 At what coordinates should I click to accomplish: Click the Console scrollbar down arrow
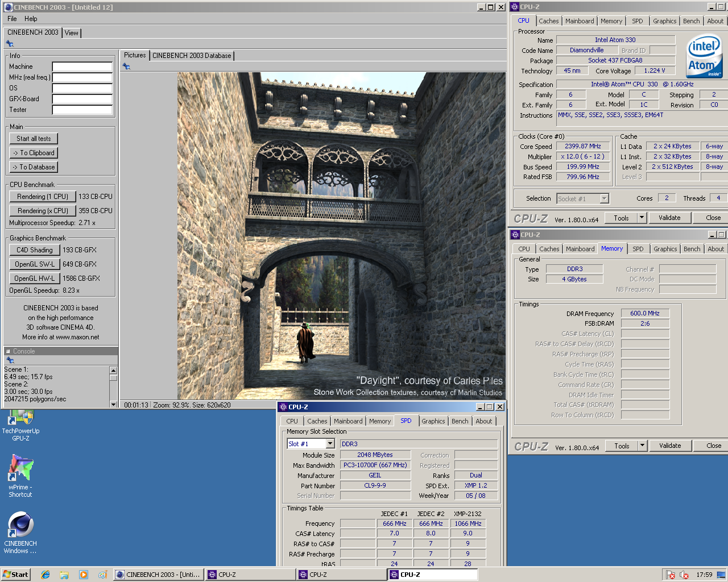coord(113,404)
